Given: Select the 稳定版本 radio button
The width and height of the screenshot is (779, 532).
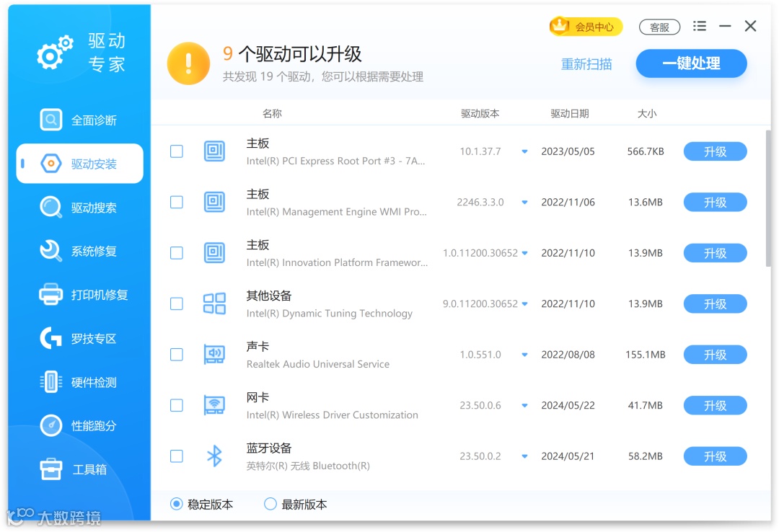Looking at the screenshot, I should (x=176, y=504).
